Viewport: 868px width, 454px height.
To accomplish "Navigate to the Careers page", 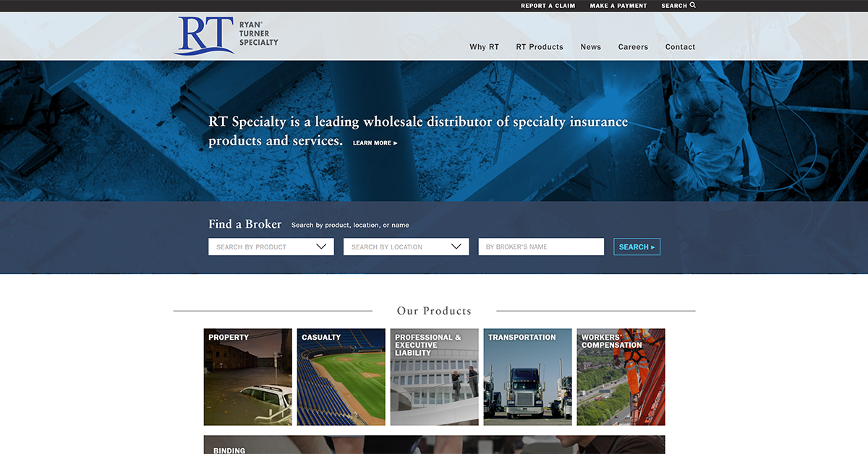I will (633, 47).
